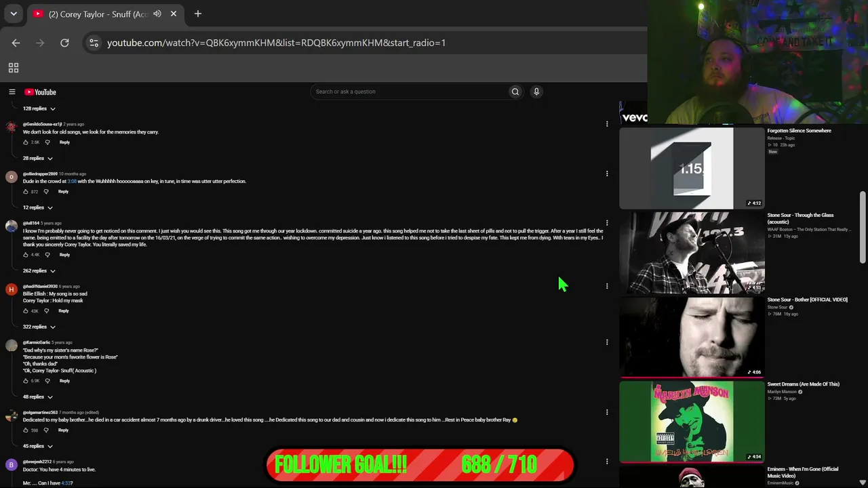Open options menu for "memories they carry" comment

(607, 124)
